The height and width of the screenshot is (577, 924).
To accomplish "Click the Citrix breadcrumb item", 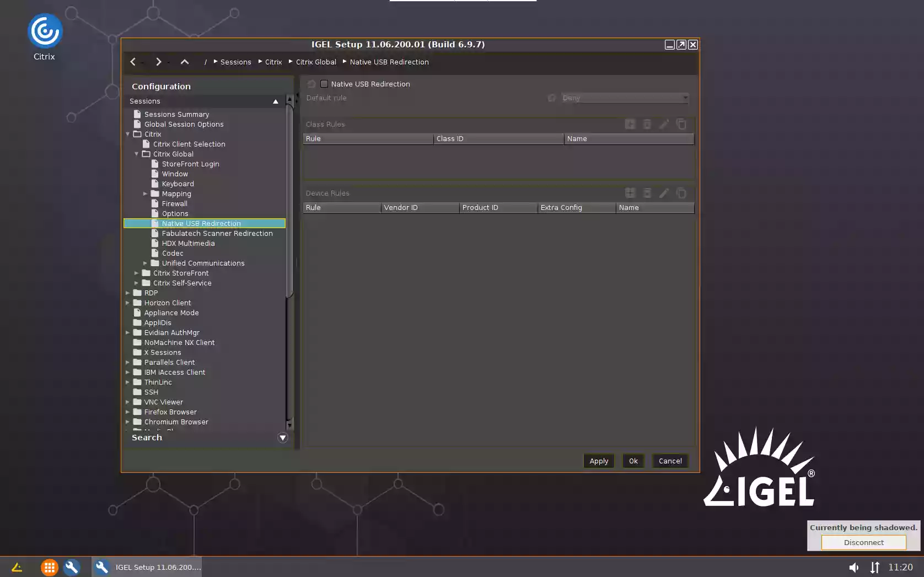I will [273, 62].
